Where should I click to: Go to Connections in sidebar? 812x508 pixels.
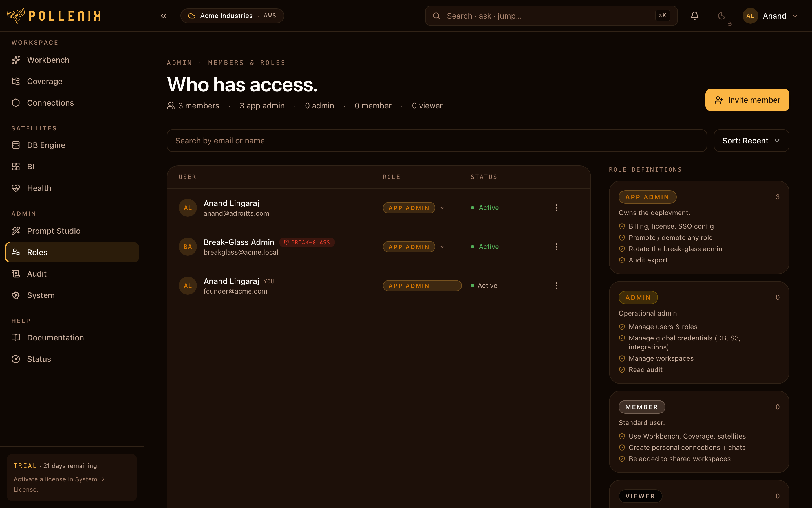(72, 103)
